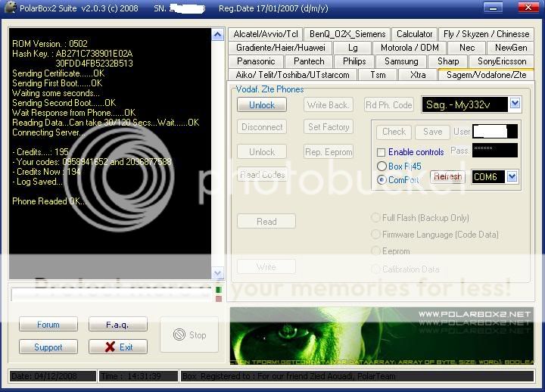Click the Date status bar field
545x392 pixels.
53,376
